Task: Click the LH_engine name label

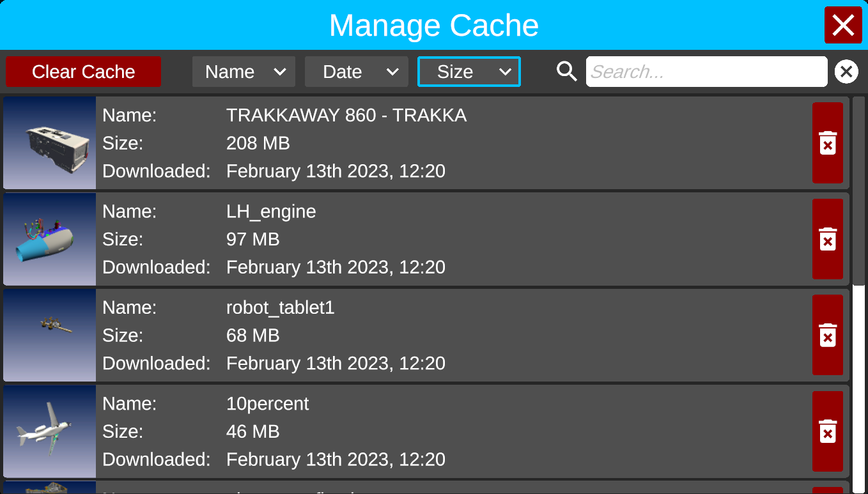Action: [x=271, y=212]
